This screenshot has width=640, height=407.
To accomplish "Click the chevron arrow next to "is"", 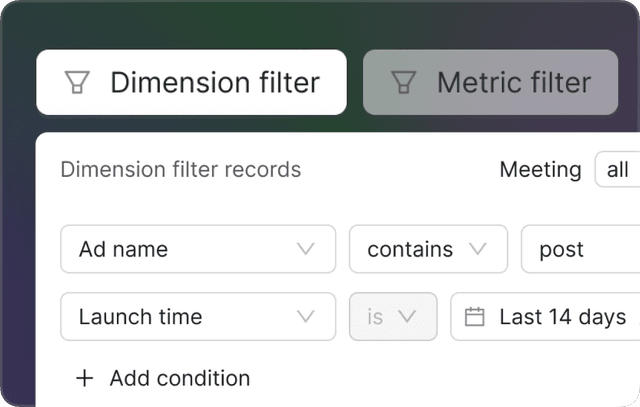I will pos(407,317).
